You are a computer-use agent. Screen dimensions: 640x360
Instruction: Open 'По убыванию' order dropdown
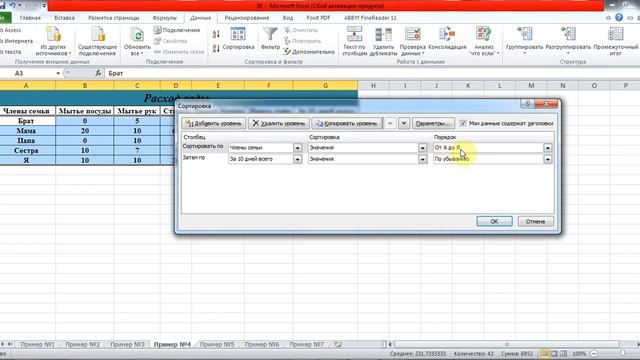548,159
